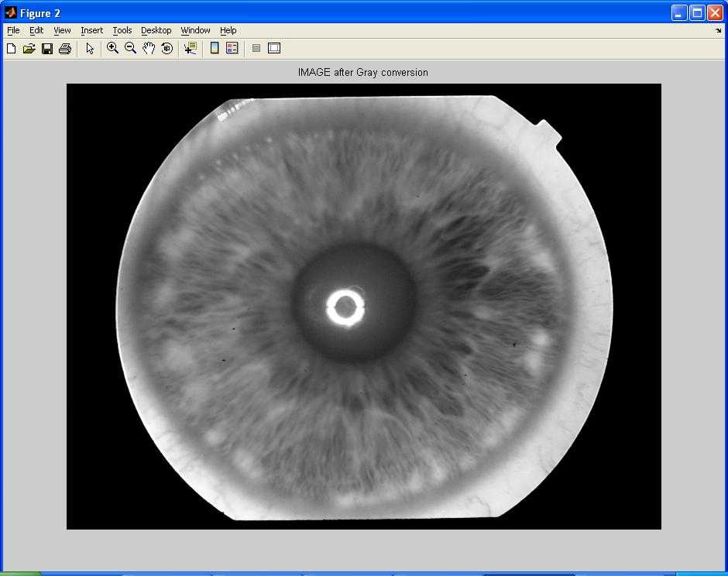The width and height of the screenshot is (728, 576).
Task: Click the New Figure icon
Action: click(x=11, y=49)
